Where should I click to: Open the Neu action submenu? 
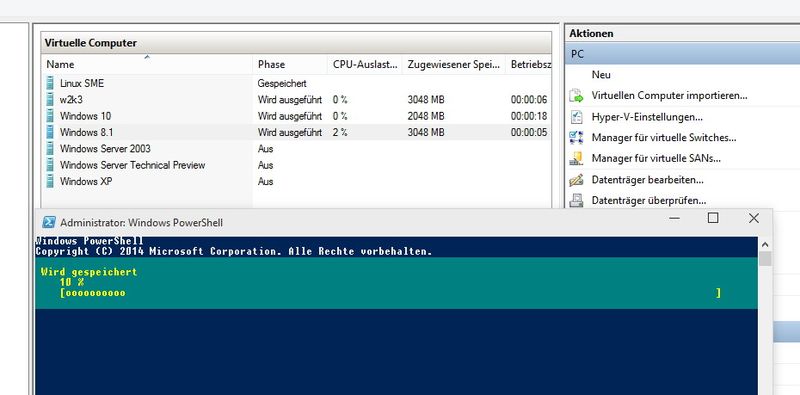coord(601,75)
